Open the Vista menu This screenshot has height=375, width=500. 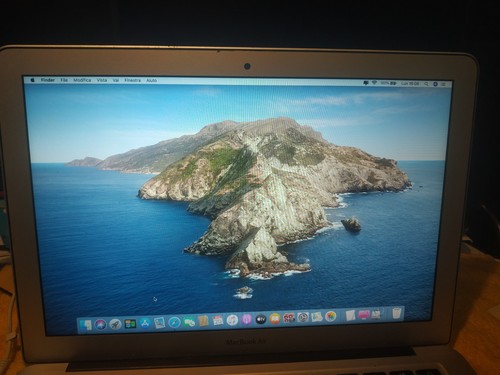tap(102, 80)
